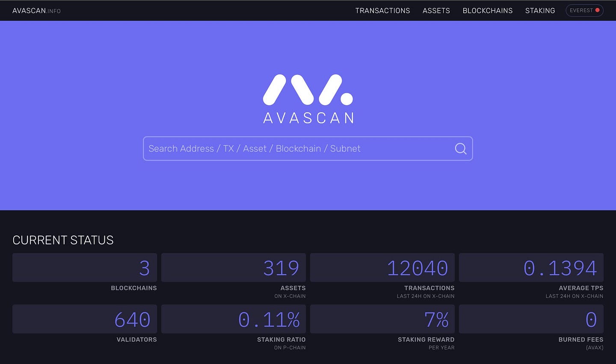Viewport: 616px width, 364px height.
Task: Click the AVERAGE TPS label
Action: point(581,288)
